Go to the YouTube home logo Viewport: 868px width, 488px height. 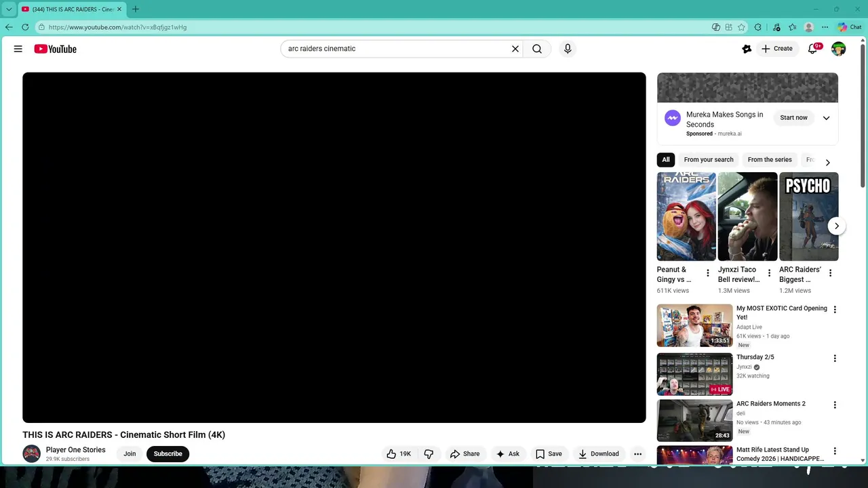click(x=56, y=49)
